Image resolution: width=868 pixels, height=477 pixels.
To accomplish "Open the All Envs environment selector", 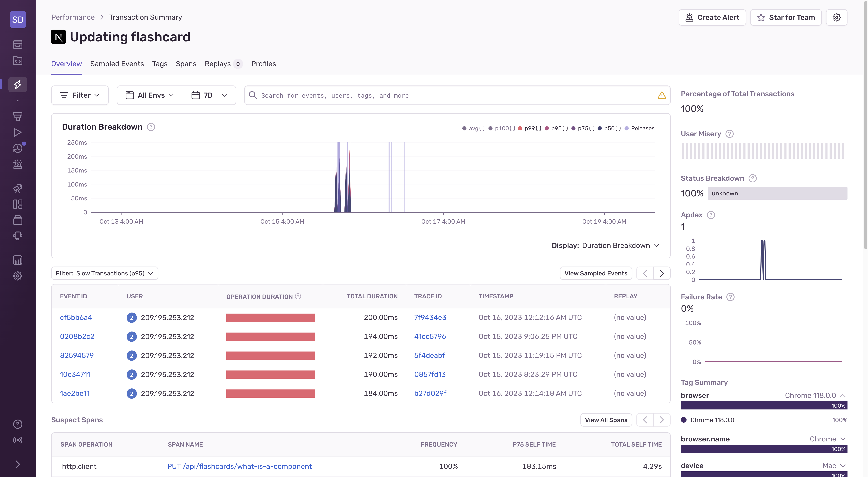I will [150, 95].
